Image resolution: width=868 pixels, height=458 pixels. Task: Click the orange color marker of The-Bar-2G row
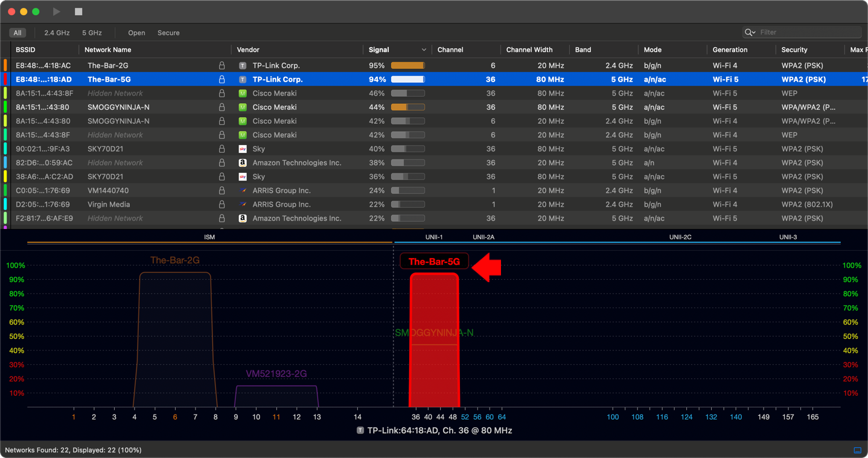pos(5,65)
